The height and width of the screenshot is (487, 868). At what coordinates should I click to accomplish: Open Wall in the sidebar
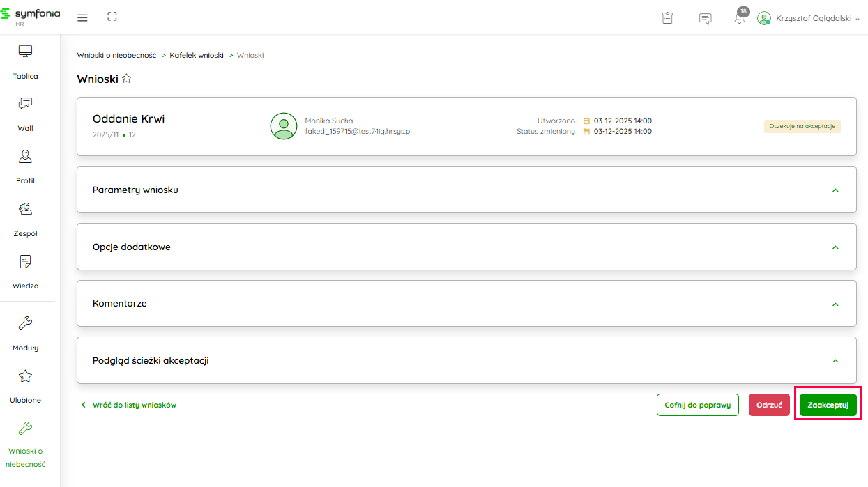pyautogui.click(x=26, y=114)
